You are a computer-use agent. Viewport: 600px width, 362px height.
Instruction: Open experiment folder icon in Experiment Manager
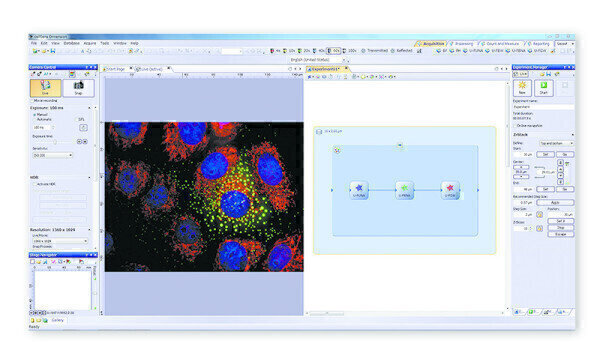[542, 74]
